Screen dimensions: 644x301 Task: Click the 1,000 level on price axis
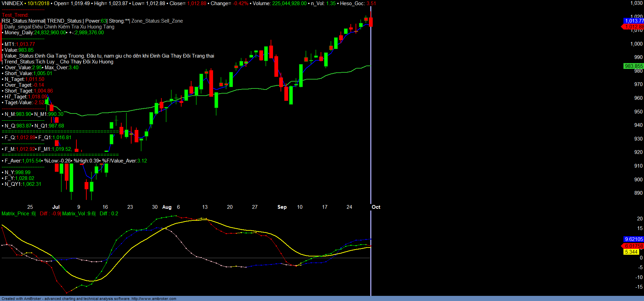(x=636, y=44)
